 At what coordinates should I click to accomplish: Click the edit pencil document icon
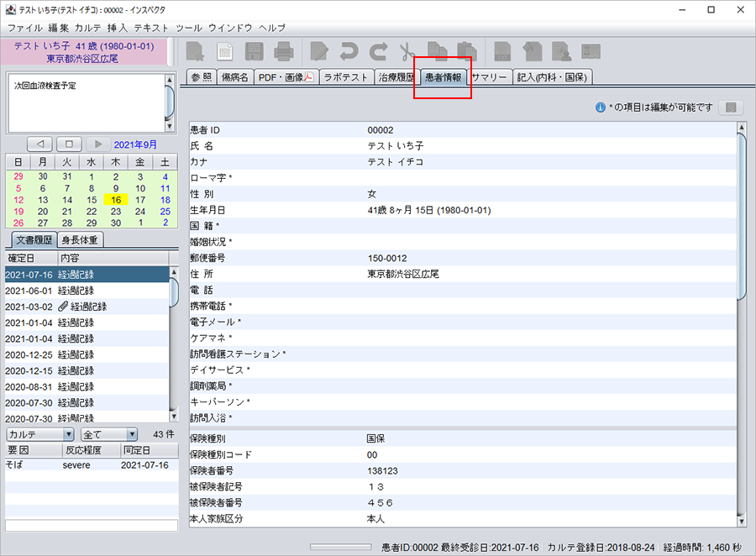coord(319,51)
